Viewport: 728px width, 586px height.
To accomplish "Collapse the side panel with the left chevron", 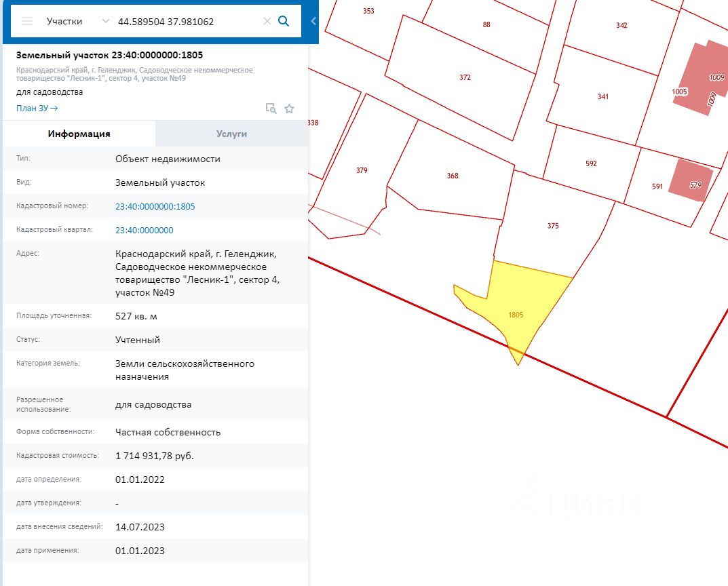I will coord(313,21).
